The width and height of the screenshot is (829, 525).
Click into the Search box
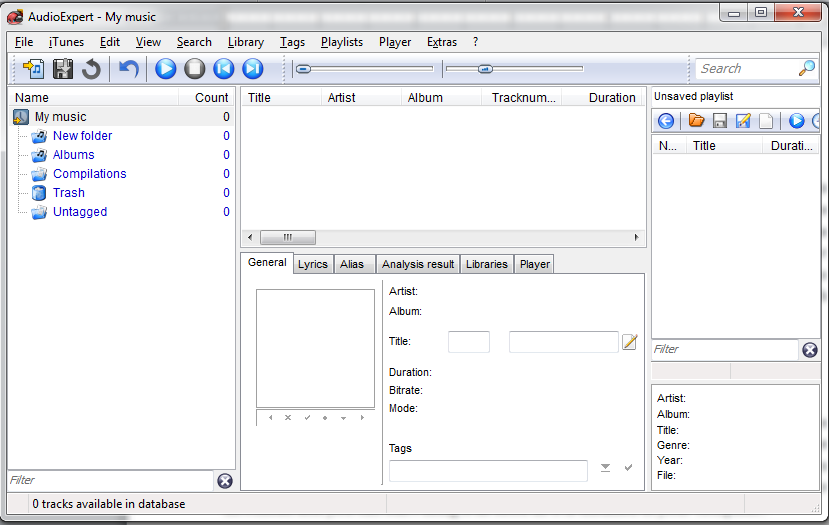[x=745, y=69]
